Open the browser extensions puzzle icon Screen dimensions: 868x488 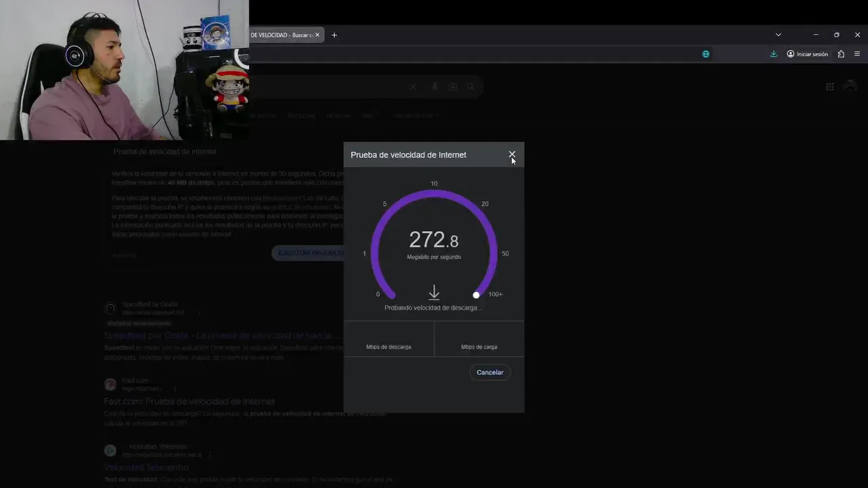841,54
